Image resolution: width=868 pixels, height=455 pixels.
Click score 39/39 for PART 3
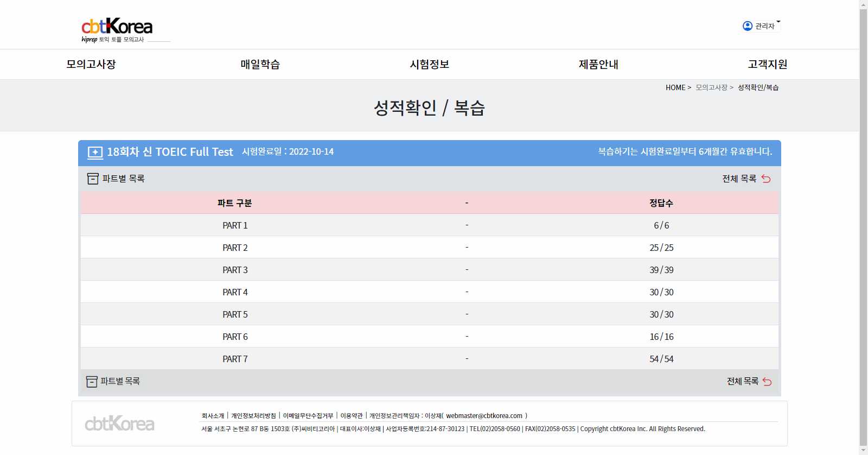click(661, 270)
